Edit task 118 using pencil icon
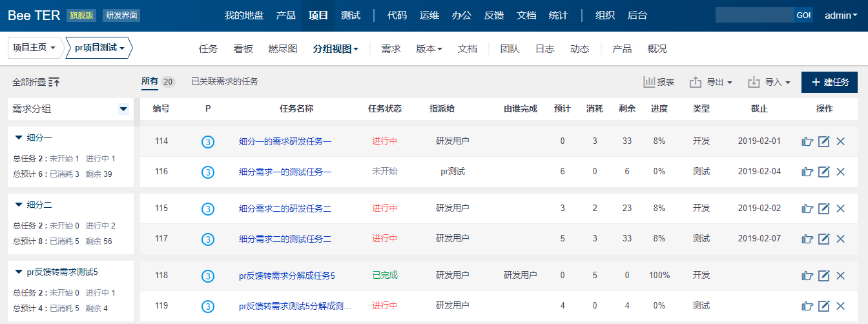The width and height of the screenshot is (868, 324). click(x=823, y=276)
